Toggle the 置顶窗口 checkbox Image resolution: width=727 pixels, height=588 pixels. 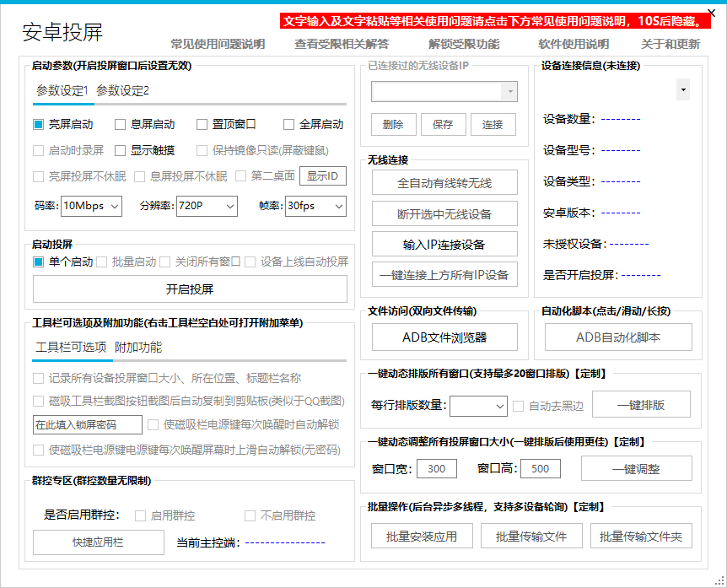pyautogui.click(x=202, y=125)
